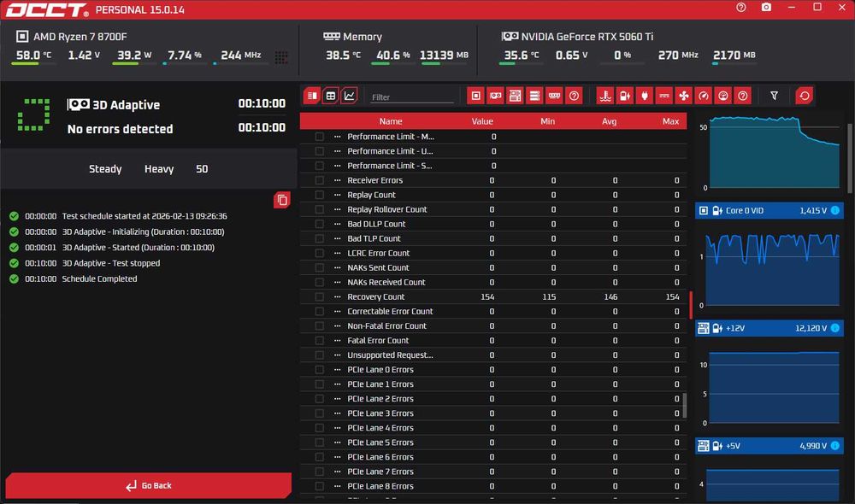Tick checkbox for LCRC Error Count row
The height and width of the screenshot is (504, 855).
(320, 254)
